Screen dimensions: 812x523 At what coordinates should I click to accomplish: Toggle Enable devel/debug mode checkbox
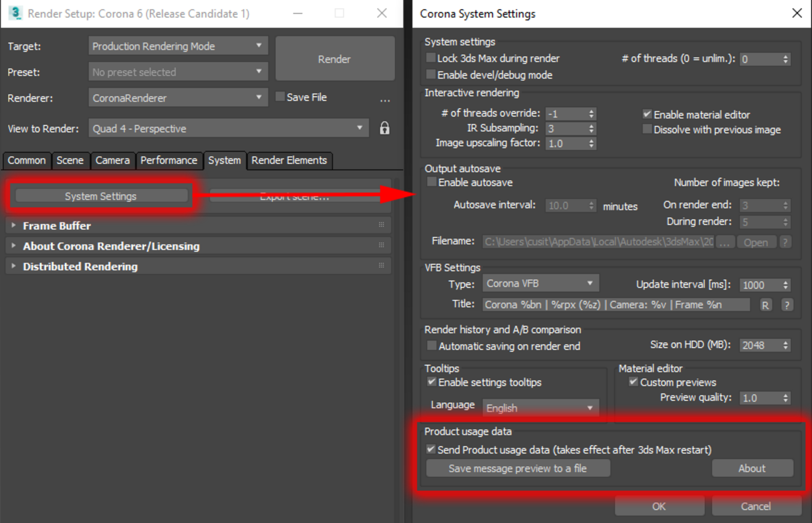point(431,74)
